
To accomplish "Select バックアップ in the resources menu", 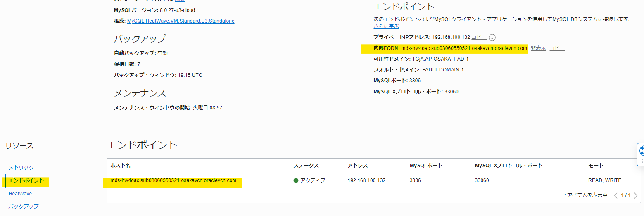I will [x=24, y=206].
